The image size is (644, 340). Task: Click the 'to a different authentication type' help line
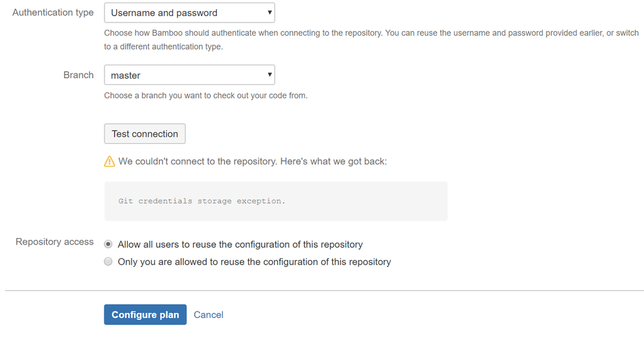pyautogui.click(x=164, y=47)
